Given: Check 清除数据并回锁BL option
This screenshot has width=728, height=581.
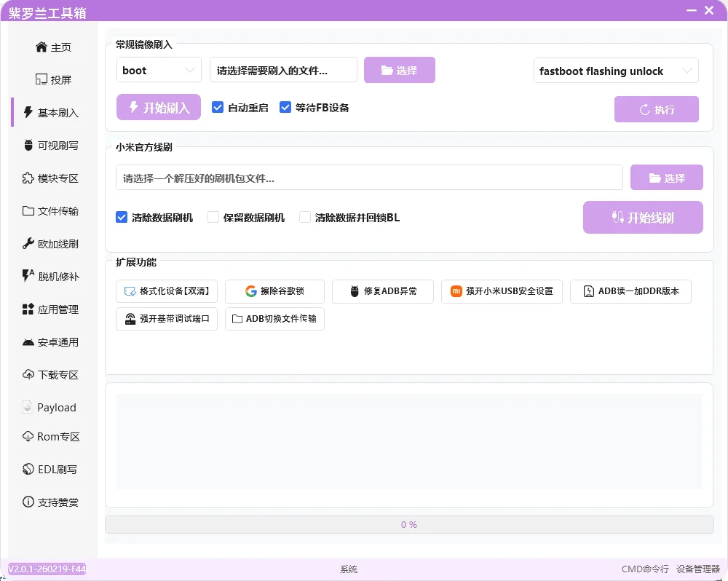Looking at the screenshot, I should [305, 217].
